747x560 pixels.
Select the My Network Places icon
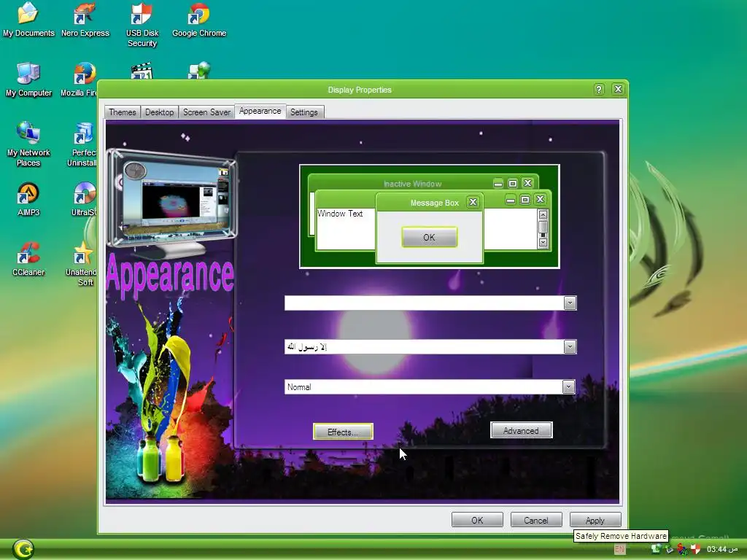coord(28,144)
